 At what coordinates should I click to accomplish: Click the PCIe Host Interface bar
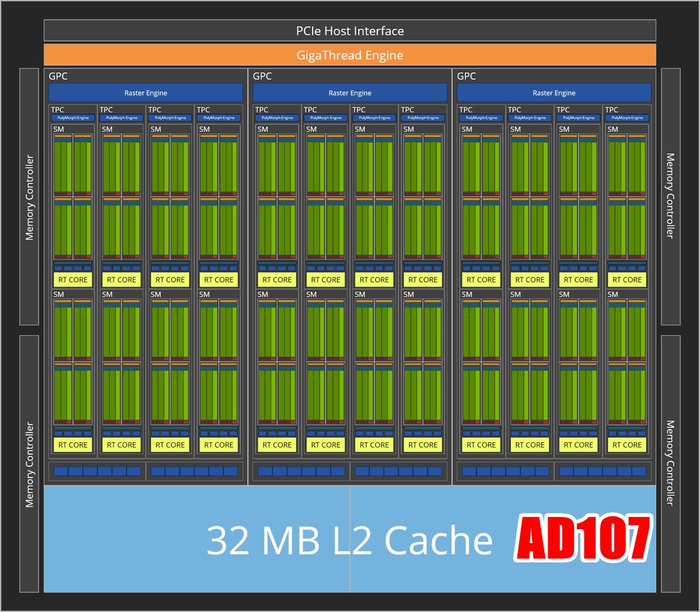coord(350,31)
